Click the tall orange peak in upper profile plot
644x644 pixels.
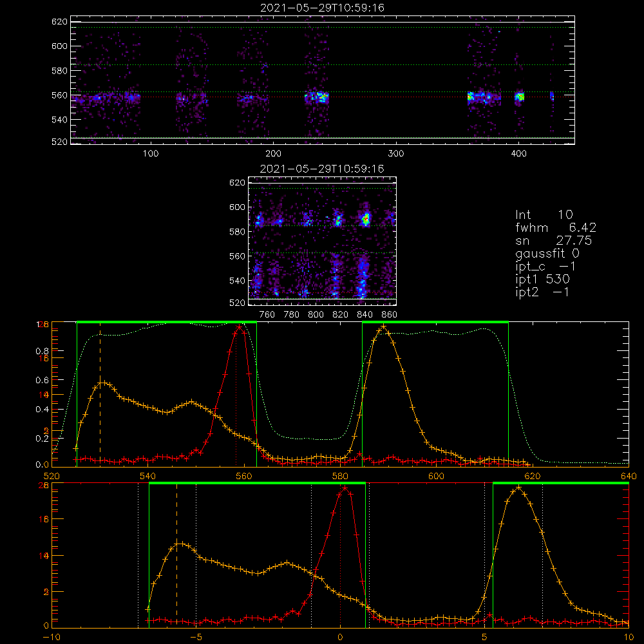pyautogui.click(x=383, y=327)
